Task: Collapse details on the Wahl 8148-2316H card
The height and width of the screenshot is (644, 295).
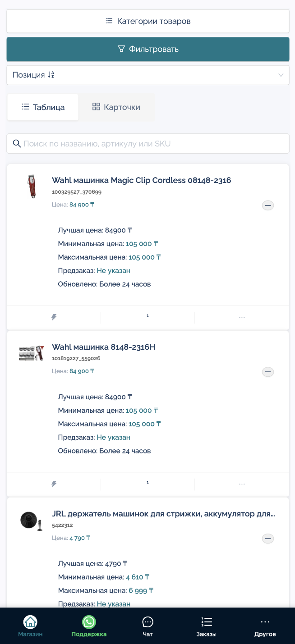Action: click(x=268, y=372)
